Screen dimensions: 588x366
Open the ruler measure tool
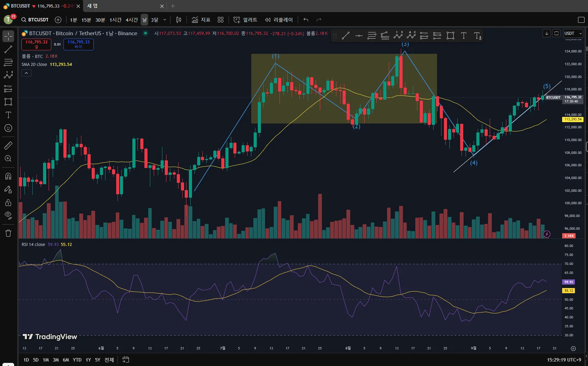point(8,146)
